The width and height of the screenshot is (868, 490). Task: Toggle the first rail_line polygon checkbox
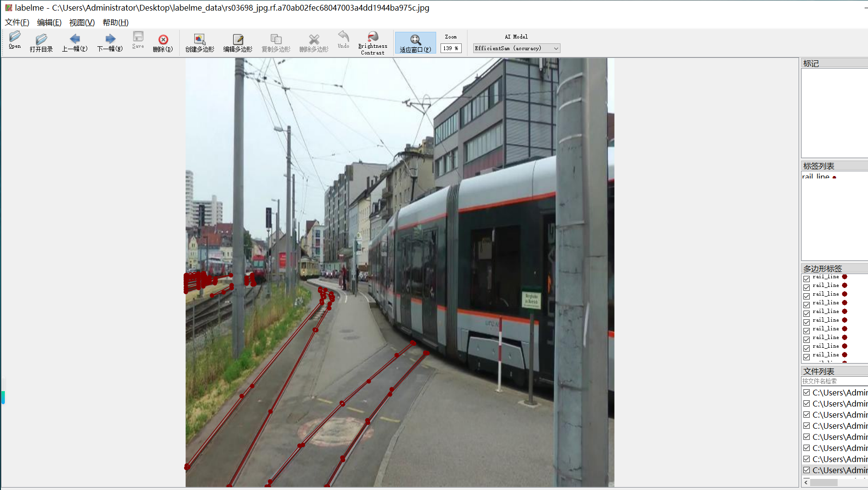pos(806,279)
